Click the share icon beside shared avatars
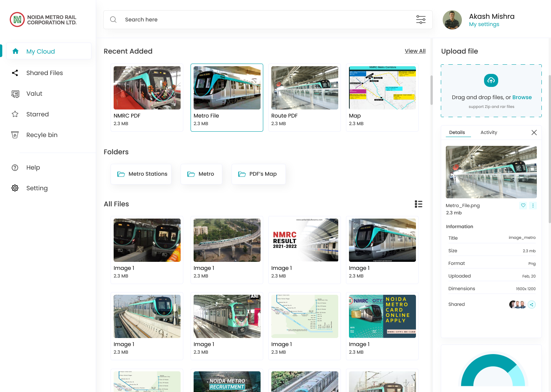 pyautogui.click(x=531, y=305)
